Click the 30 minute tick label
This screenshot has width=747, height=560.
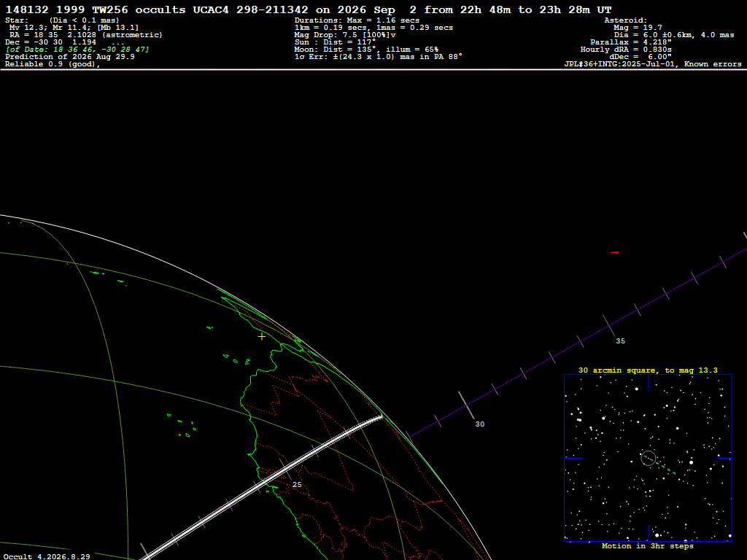480,424
